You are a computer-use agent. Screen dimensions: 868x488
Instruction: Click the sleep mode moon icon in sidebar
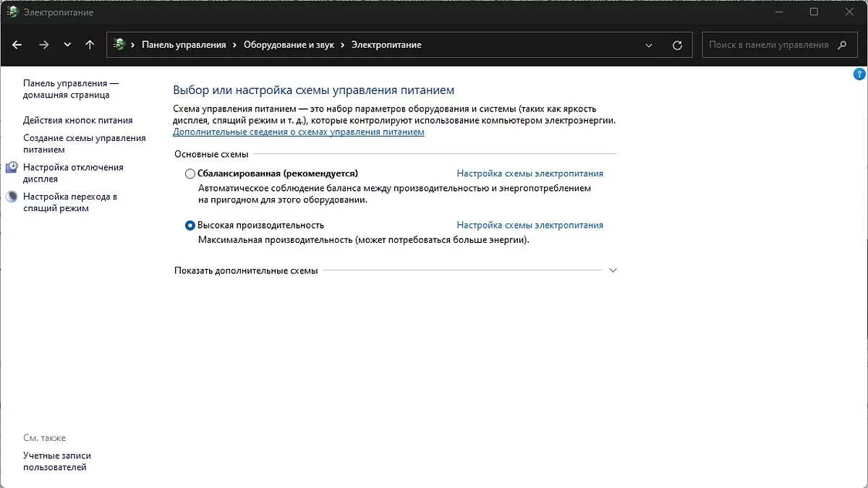pos(12,197)
